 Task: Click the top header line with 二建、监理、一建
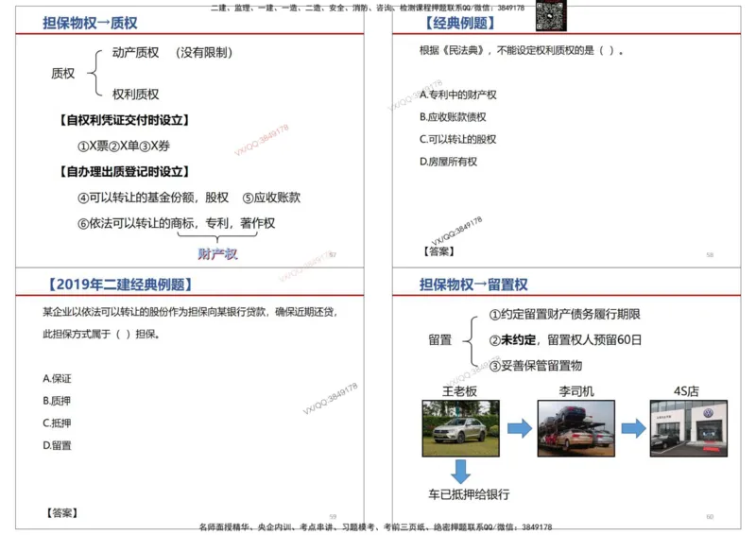tap(368, 8)
